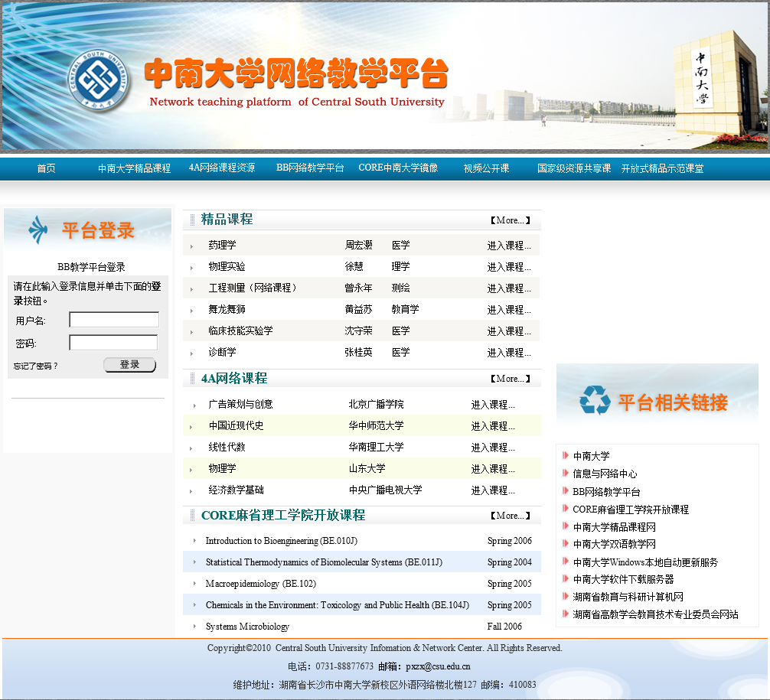The image size is (770, 700).
Task: Open 线性代数 course
Action: click(x=227, y=447)
